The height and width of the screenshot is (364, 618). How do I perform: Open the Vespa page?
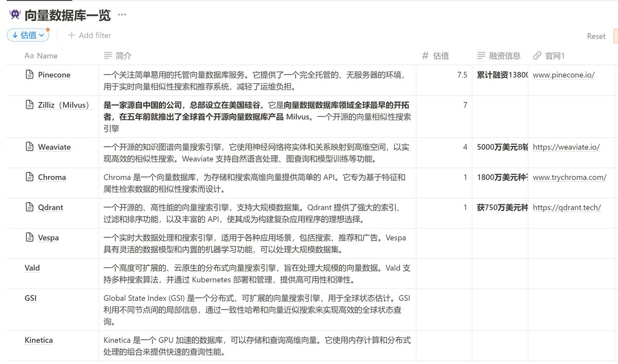[48, 237]
